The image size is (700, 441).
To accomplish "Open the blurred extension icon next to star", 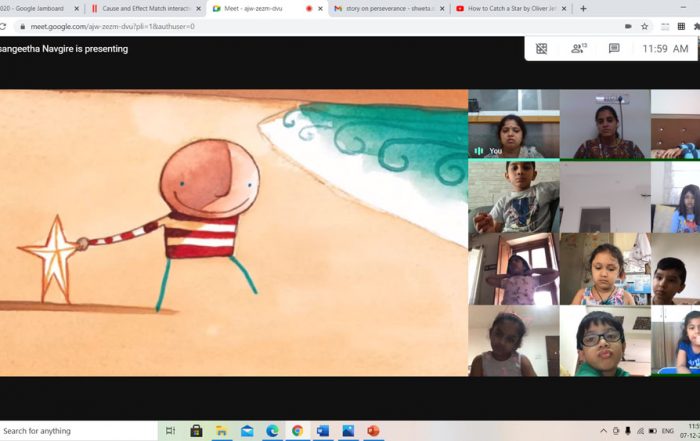I will coord(665,26).
